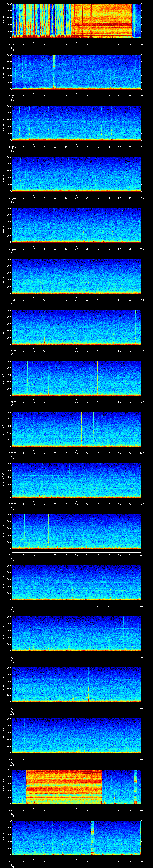Click the 45-second tick label on the 8:26:00 axis
Screen dimensions: 153x868
(x=109, y=657)
